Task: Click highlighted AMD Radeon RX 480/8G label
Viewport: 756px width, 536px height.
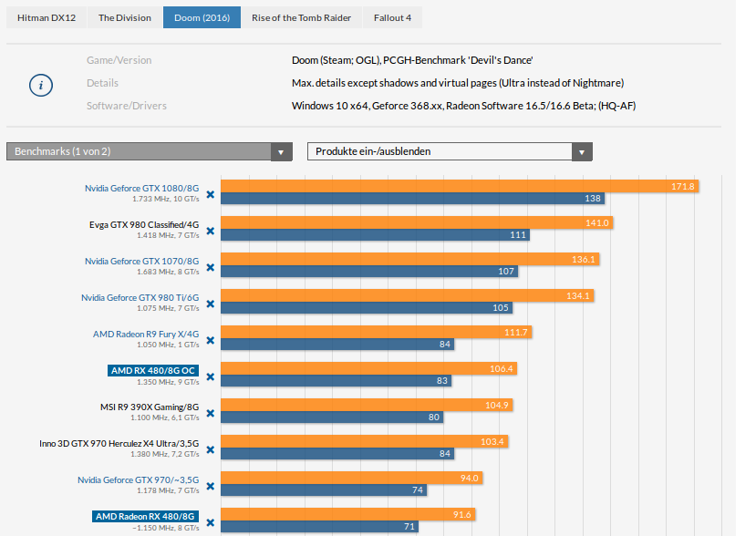Action: tap(145, 517)
